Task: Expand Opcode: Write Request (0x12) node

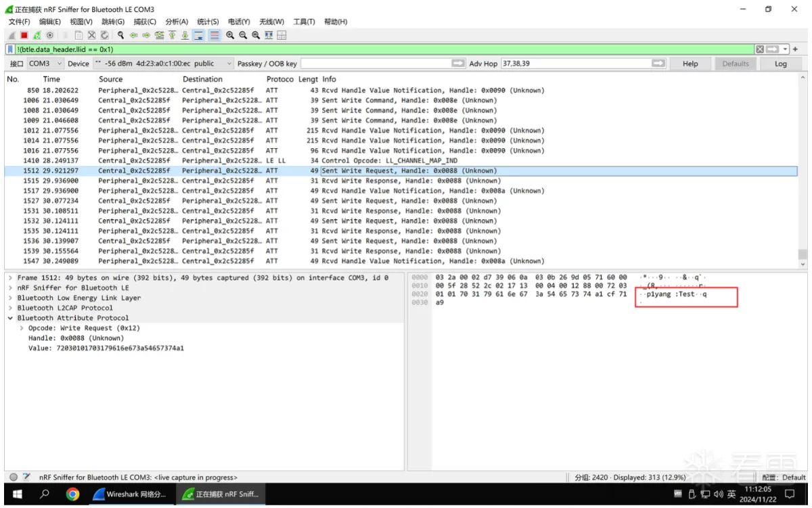Action: [x=22, y=328]
